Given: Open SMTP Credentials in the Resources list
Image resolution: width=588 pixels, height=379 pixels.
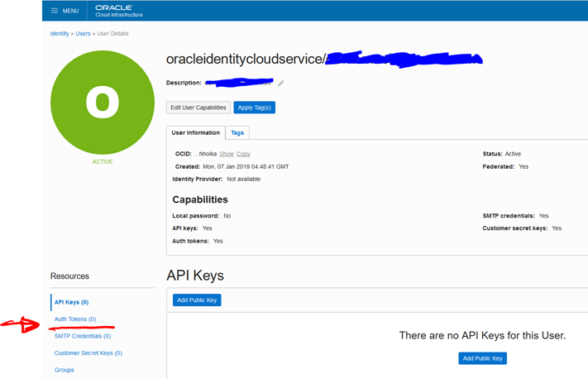Looking at the screenshot, I should 83,336.
